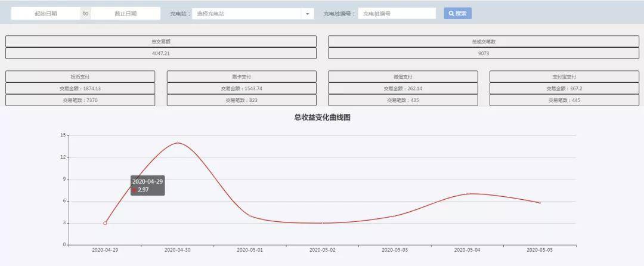Select the 2020-05-05 last data point

(540, 203)
